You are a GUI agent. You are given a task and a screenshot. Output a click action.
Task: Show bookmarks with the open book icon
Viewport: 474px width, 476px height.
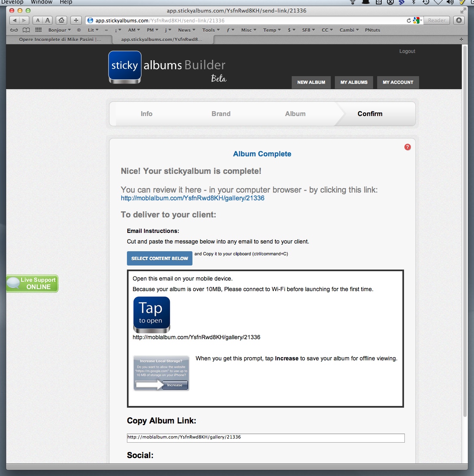(x=26, y=30)
